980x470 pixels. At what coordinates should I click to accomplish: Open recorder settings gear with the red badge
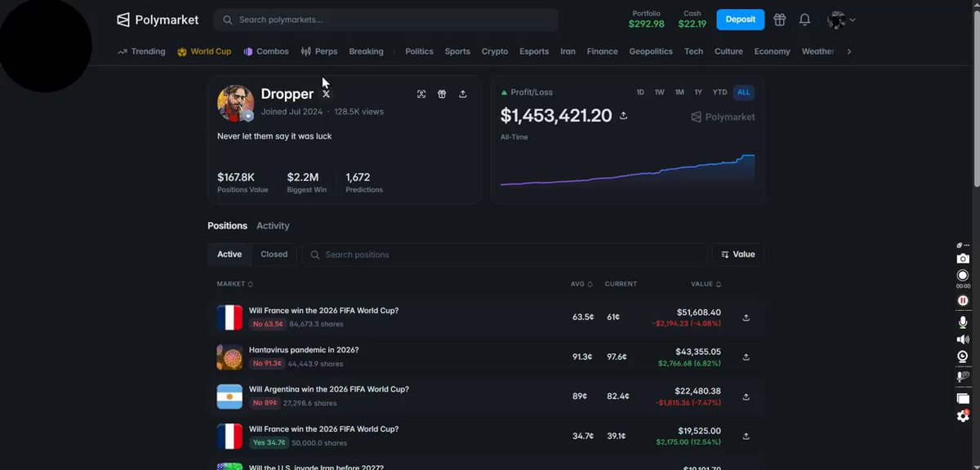click(963, 416)
